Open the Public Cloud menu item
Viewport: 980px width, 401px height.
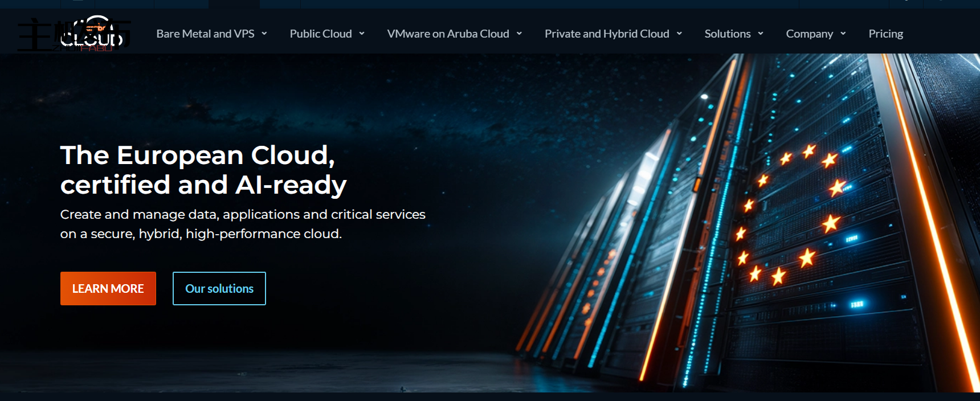(x=320, y=34)
